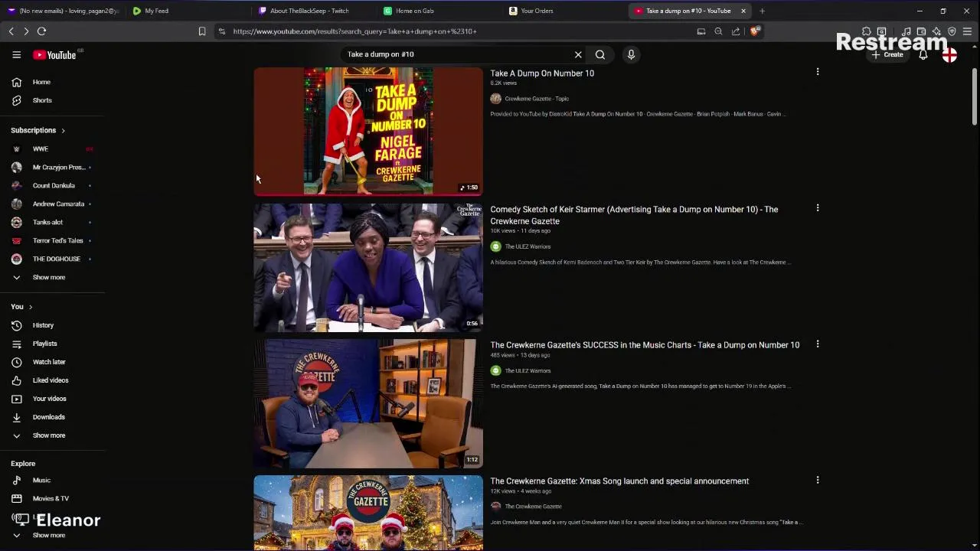
Task: Open the YouTube notifications bell
Action: coord(923,55)
